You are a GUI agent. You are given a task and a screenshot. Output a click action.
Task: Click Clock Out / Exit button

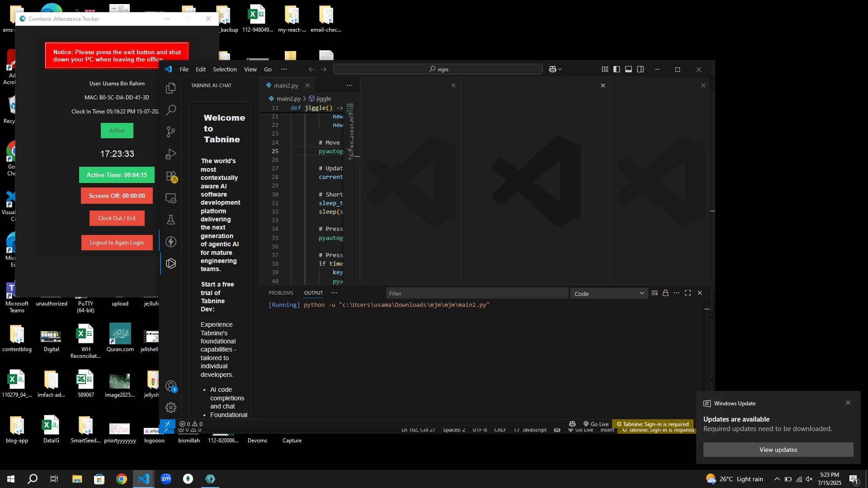117,218
